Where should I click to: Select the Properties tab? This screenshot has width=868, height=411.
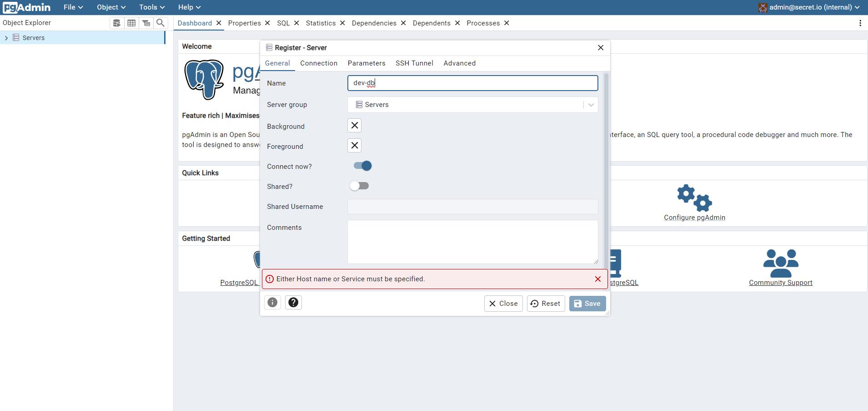(245, 23)
